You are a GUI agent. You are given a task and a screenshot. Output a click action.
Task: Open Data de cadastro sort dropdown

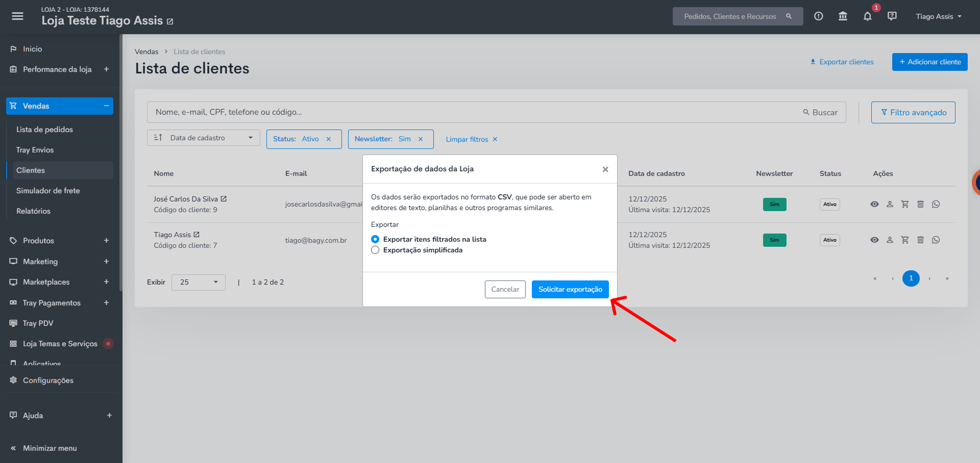(x=203, y=138)
